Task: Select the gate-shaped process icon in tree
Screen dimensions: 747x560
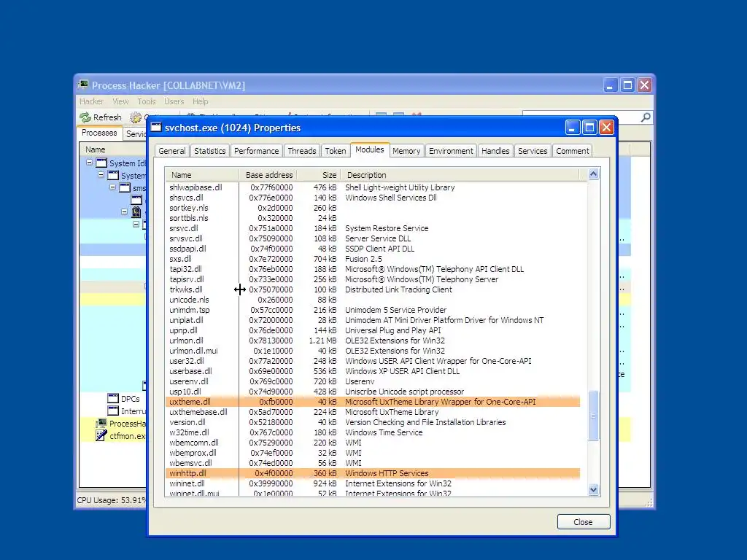Action: pyautogui.click(x=136, y=212)
